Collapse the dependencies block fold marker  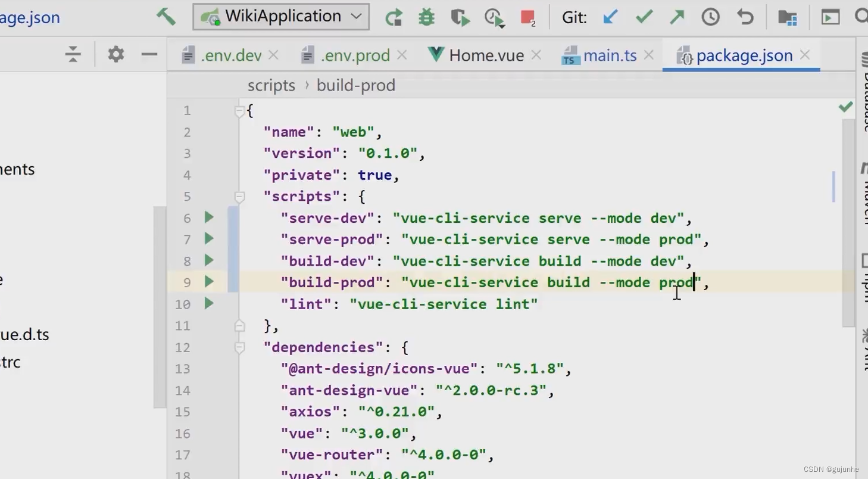coord(239,347)
